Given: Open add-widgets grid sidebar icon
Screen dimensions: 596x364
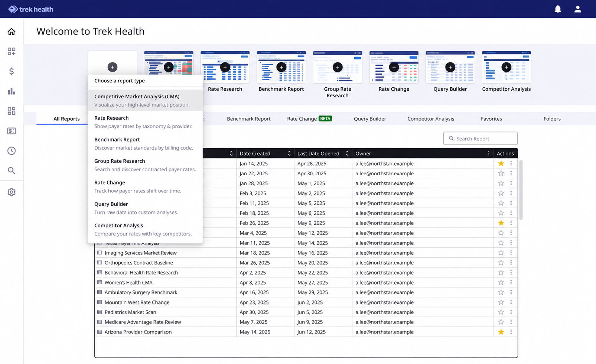Looking at the screenshot, I should click(12, 51).
